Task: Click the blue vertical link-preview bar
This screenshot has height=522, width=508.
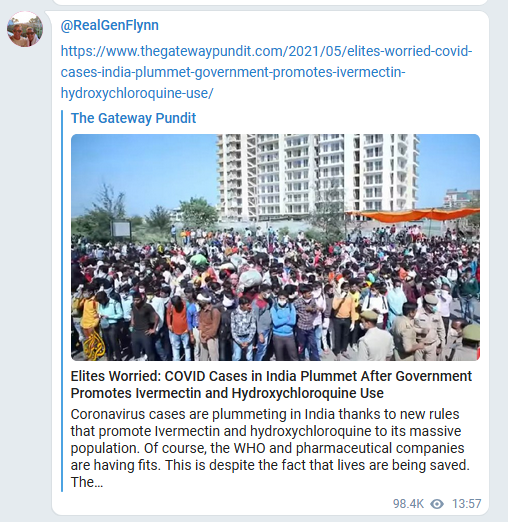Action: click(x=62, y=301)
